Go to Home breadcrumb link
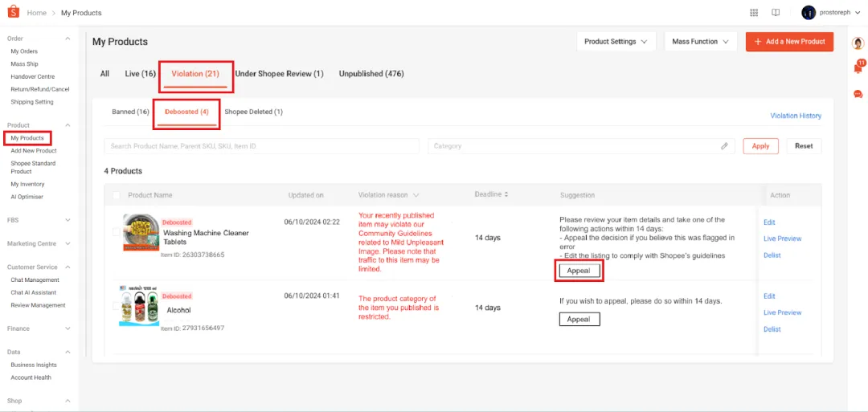The image size is (868, 412). pos(36,12)
